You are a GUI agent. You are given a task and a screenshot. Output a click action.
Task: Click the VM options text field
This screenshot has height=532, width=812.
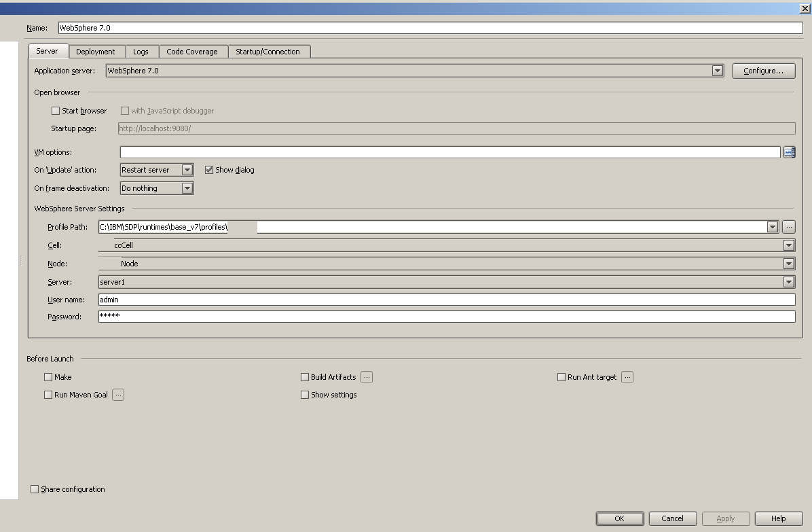[450, 152]
